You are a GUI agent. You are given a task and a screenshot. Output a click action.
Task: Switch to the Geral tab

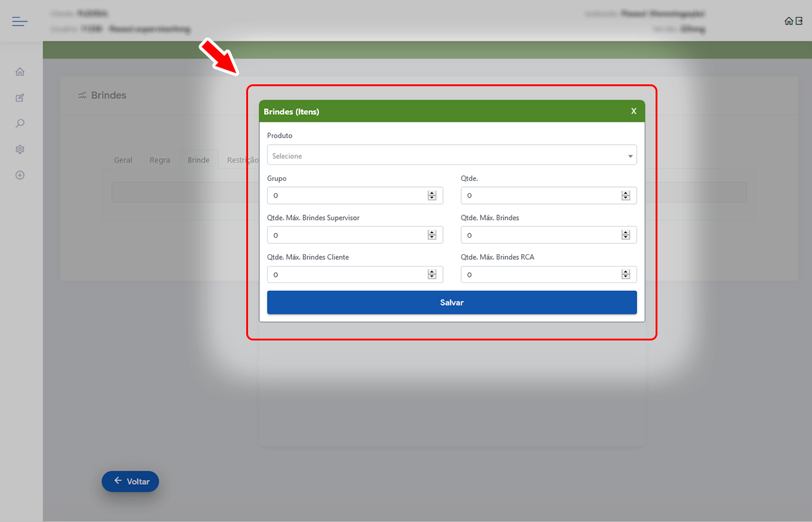point(123,160)
